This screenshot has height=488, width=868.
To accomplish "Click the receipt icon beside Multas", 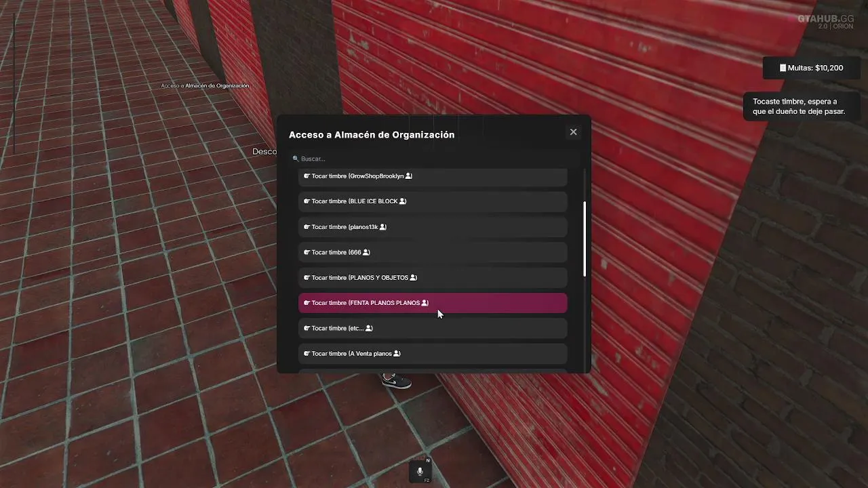I will 783,68.
